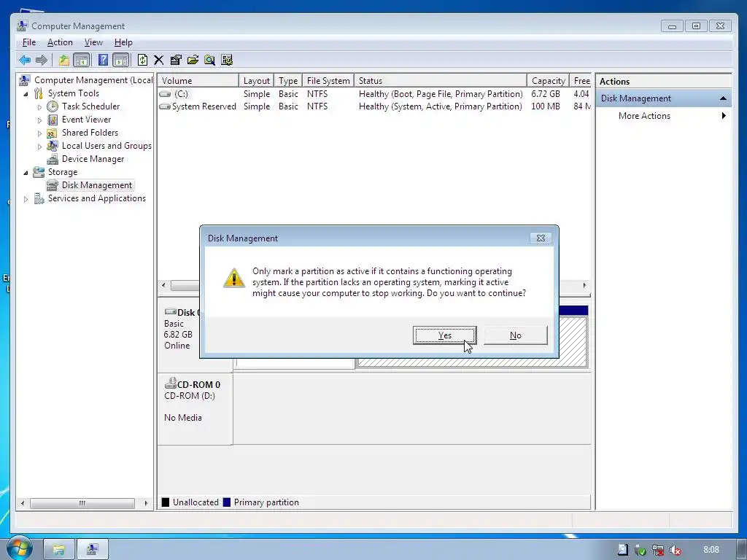
Task: Click Yes to mark partition active
Action: point(444,335)
